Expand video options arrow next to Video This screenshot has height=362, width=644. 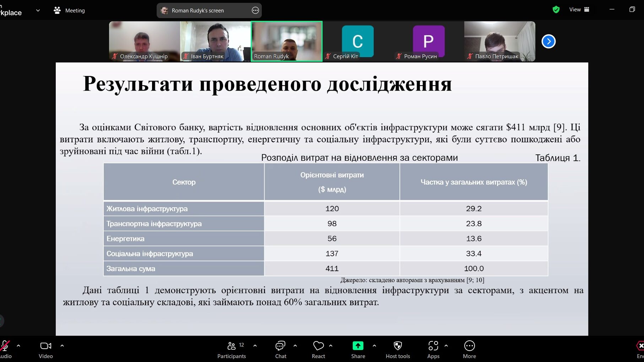62,345
